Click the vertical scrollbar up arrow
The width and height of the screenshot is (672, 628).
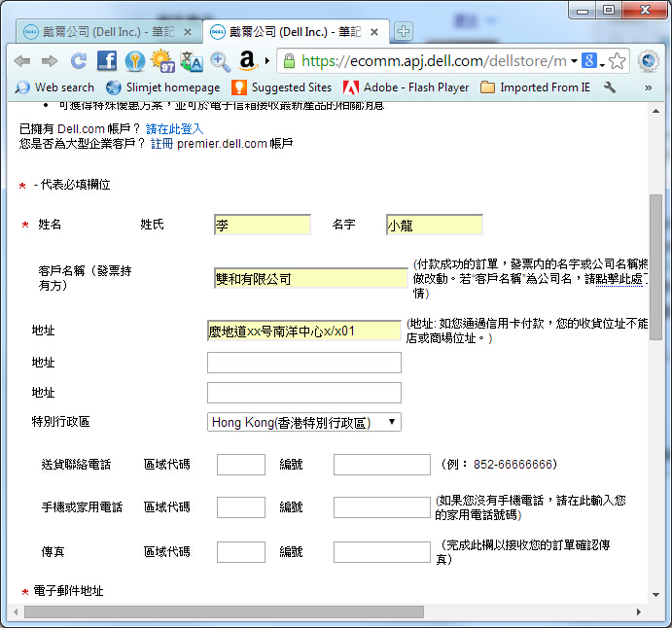click(655, 111)
